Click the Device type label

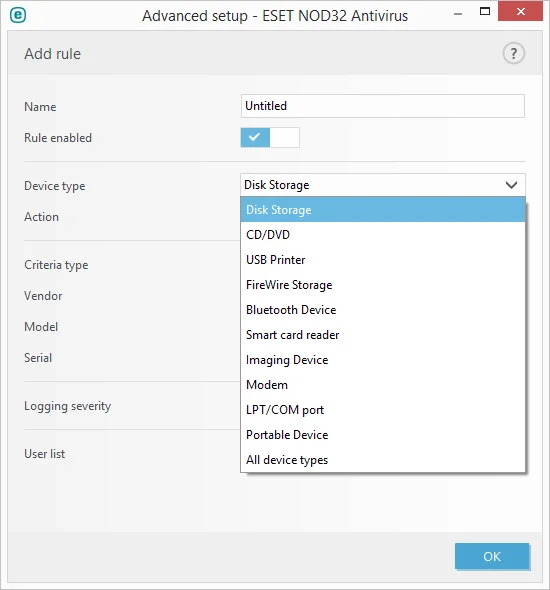55,186
